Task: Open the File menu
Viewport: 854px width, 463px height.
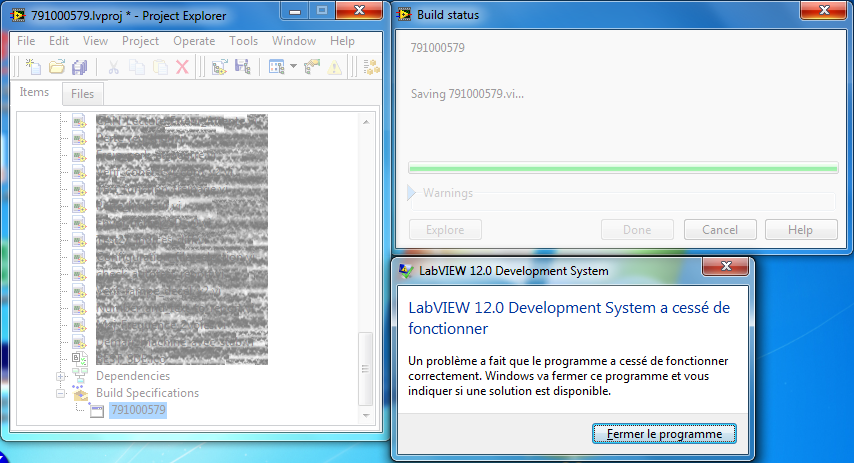Action: [26, 41]
